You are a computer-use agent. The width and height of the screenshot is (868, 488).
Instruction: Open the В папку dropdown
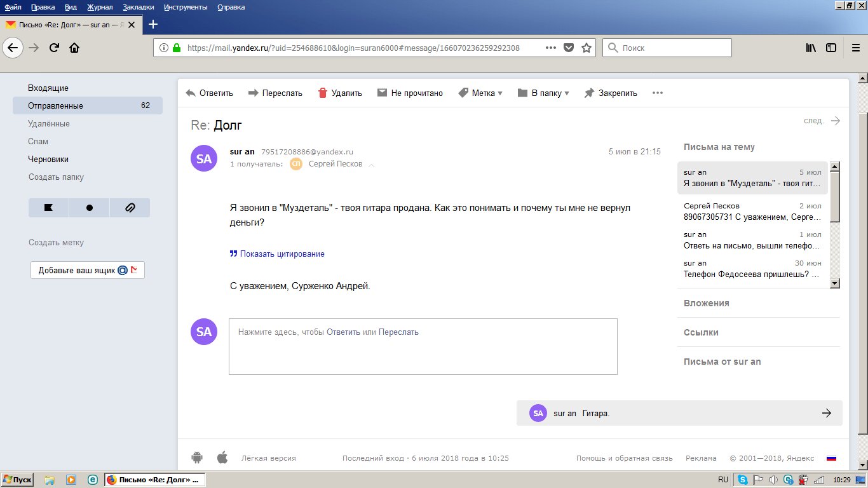[x=543, y=93]
